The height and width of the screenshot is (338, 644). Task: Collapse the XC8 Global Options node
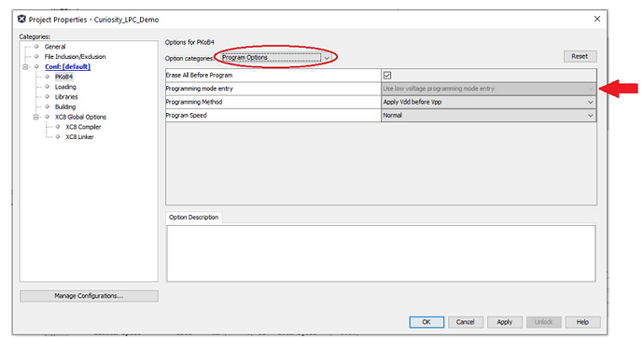coord(36,117)
